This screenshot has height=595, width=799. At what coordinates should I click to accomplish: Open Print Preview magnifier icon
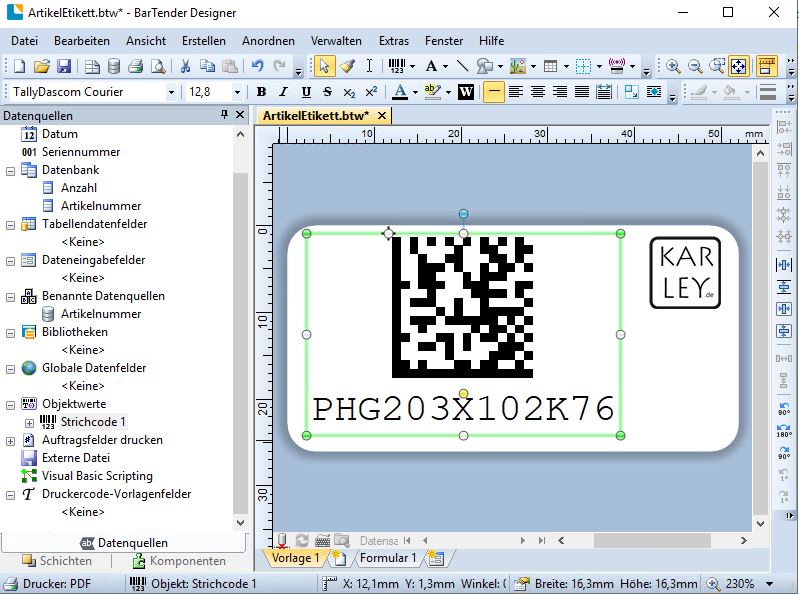pyautogui.click(x=158, y=66)
